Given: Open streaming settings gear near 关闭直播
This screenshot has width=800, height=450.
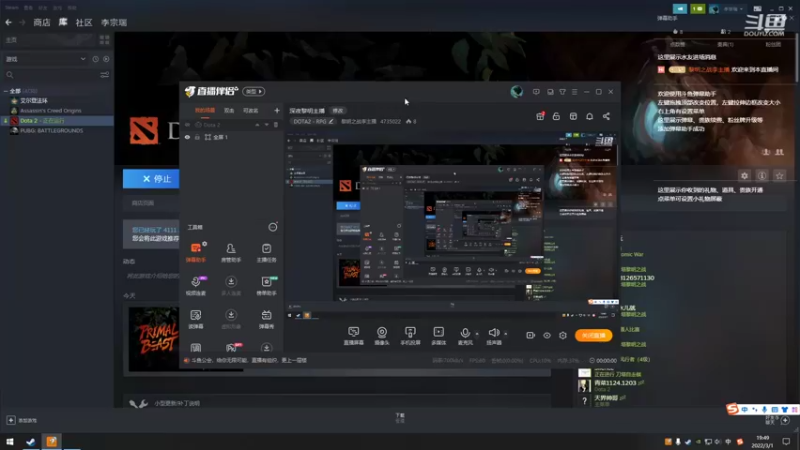Looking at the screenshot, I should 563,335.
